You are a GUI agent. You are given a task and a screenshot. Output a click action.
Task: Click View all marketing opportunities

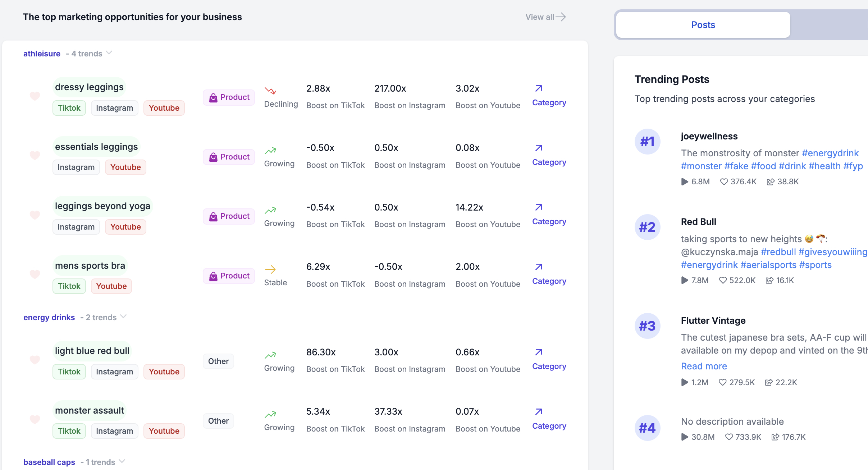[545, 17]
